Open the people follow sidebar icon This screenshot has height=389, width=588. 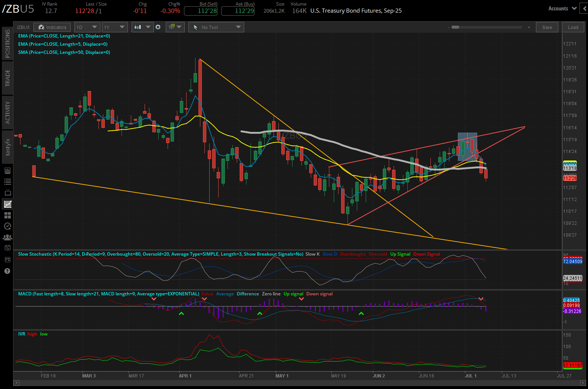(x=7, y=237)
